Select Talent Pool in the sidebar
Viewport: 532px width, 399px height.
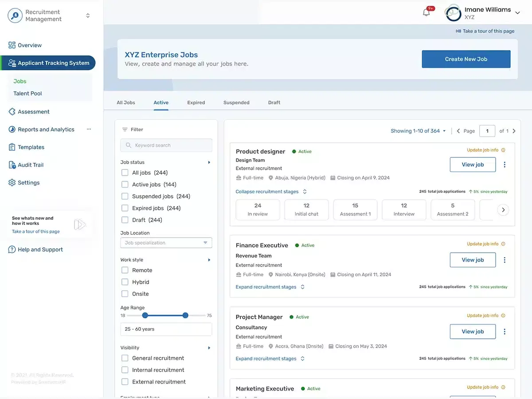(27, 94)
